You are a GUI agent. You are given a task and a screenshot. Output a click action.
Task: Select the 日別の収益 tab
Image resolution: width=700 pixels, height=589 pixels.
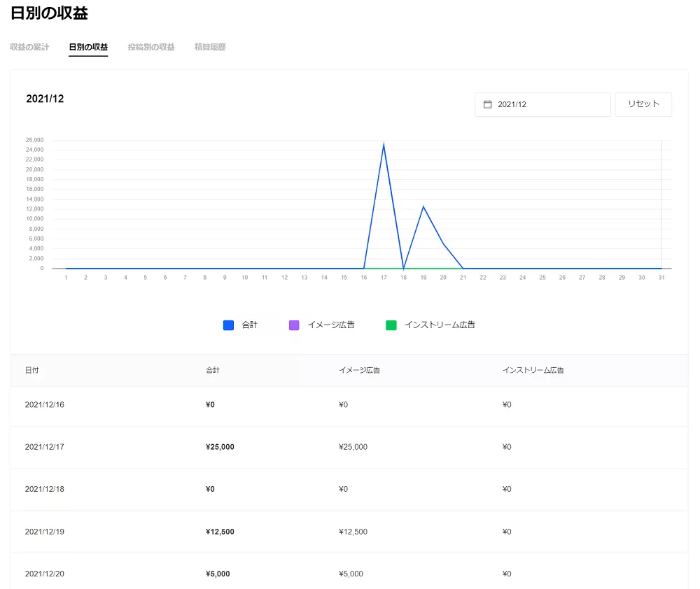[x=88, y=48]
